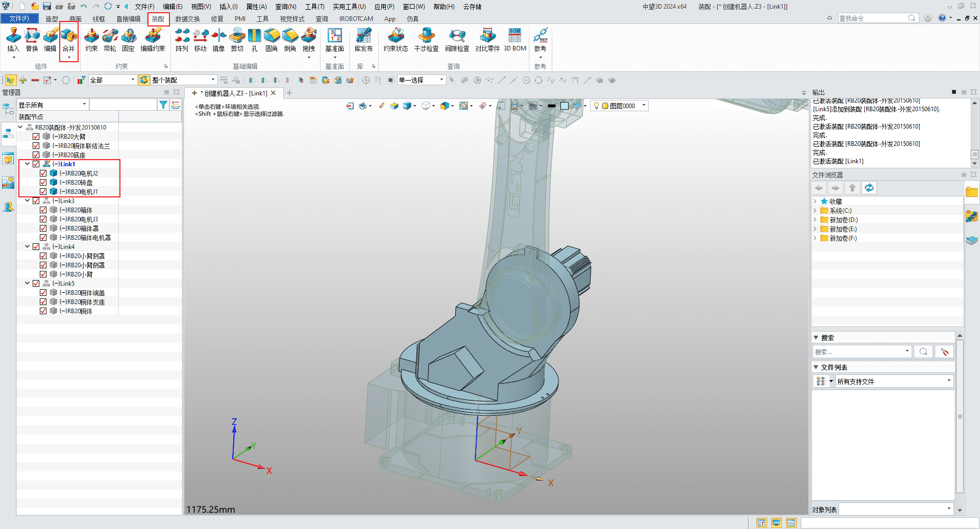Viewport: 980px width, 529px height.
Task: Toggle the RB20电机J2 checkbox
Action: [43, 173]
